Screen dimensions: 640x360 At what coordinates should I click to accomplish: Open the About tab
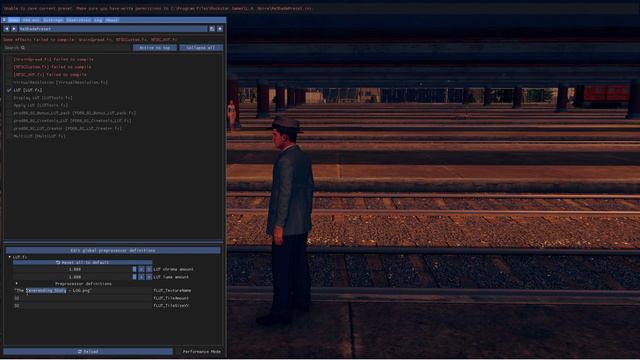112,20
